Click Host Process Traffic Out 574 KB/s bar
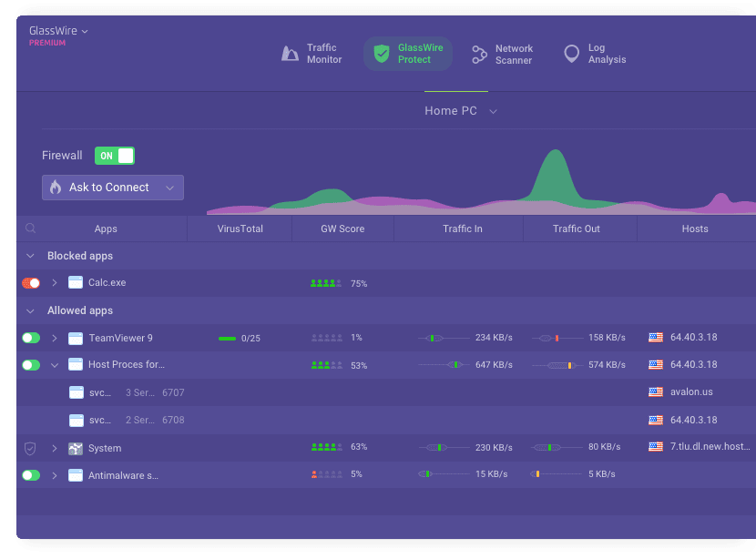Viewport: 756px width, 559px height. (557, 365)
